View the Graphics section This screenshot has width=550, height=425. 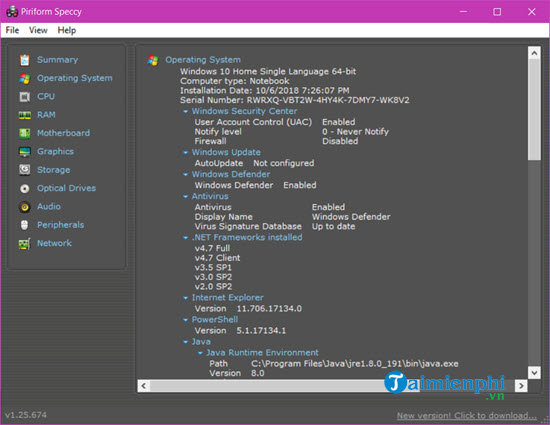pos(55,151)
